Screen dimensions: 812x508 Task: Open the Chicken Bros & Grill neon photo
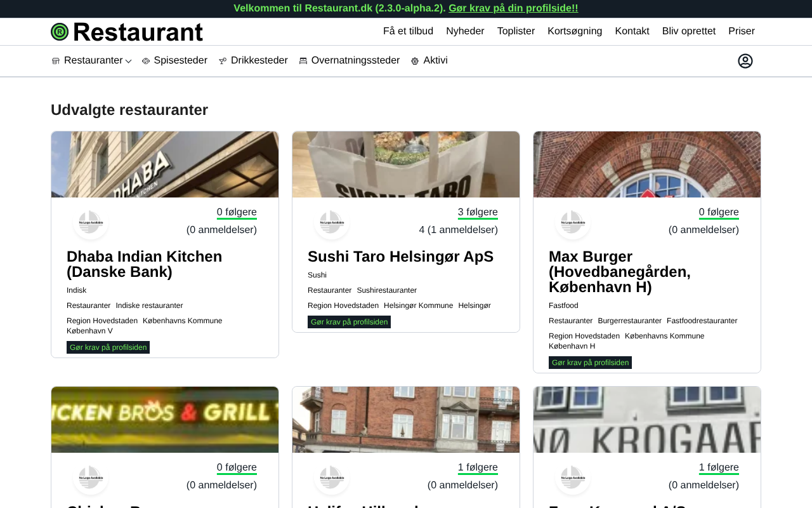click(x=165, y=420)
